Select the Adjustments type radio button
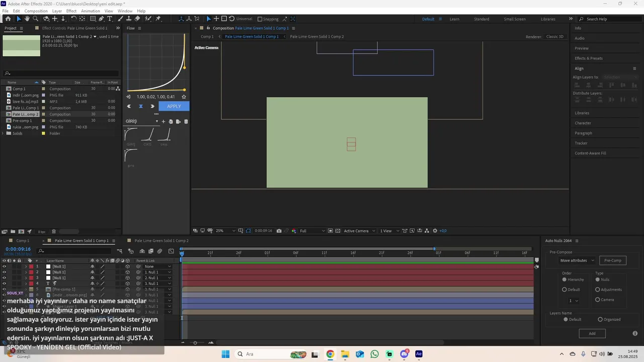644x362 pixels. coord(598,290)
